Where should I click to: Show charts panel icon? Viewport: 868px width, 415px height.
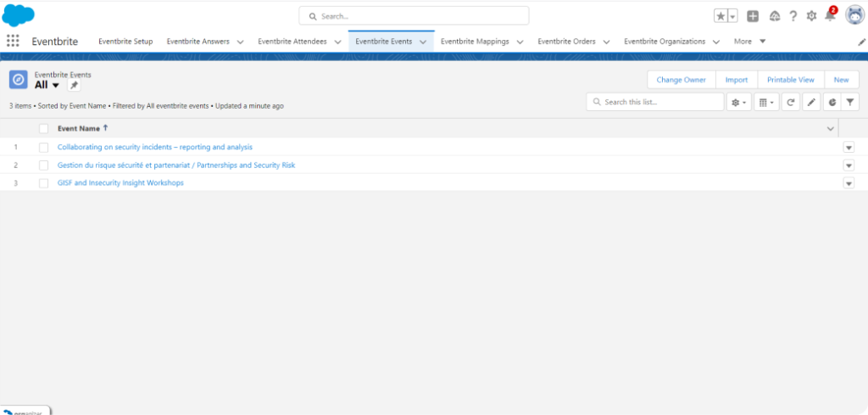click(x=832, y=102)
